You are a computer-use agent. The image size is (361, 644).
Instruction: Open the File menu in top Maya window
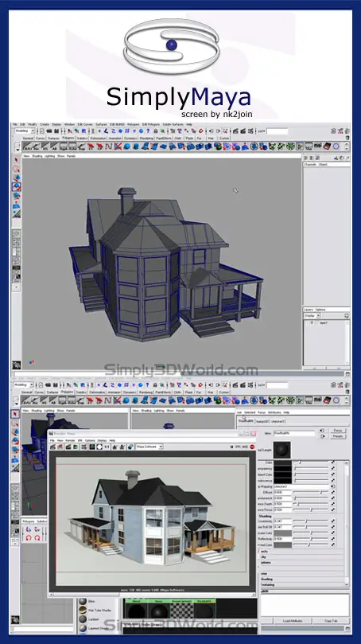point(15,124)
